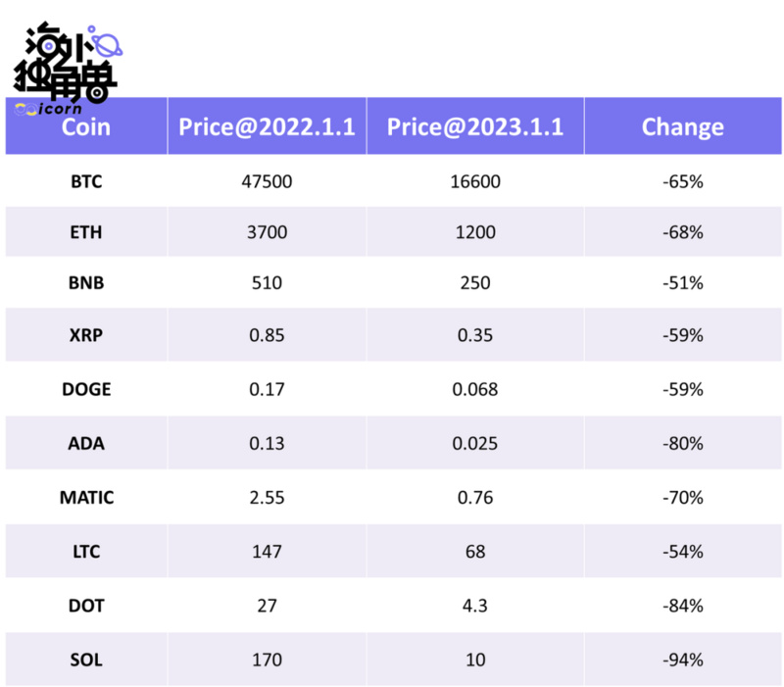Select the MATIC coin label
Viewport: 784px width, 687px height.
coord(86,498)
